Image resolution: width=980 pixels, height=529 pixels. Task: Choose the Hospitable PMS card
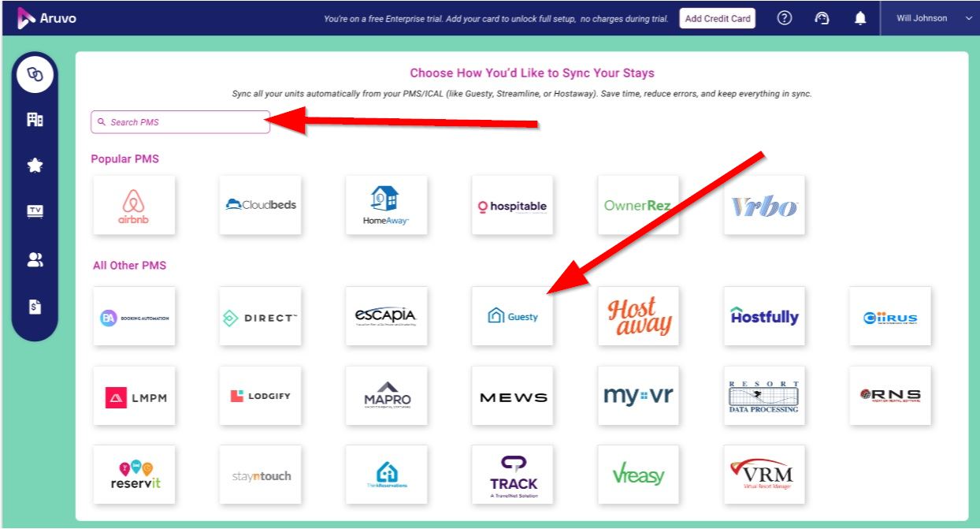coord(512,205)
